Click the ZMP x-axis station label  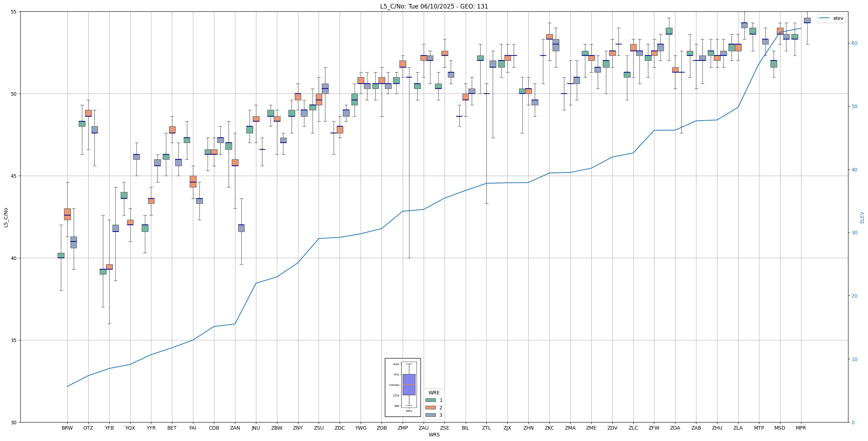[x=403, y=428]
